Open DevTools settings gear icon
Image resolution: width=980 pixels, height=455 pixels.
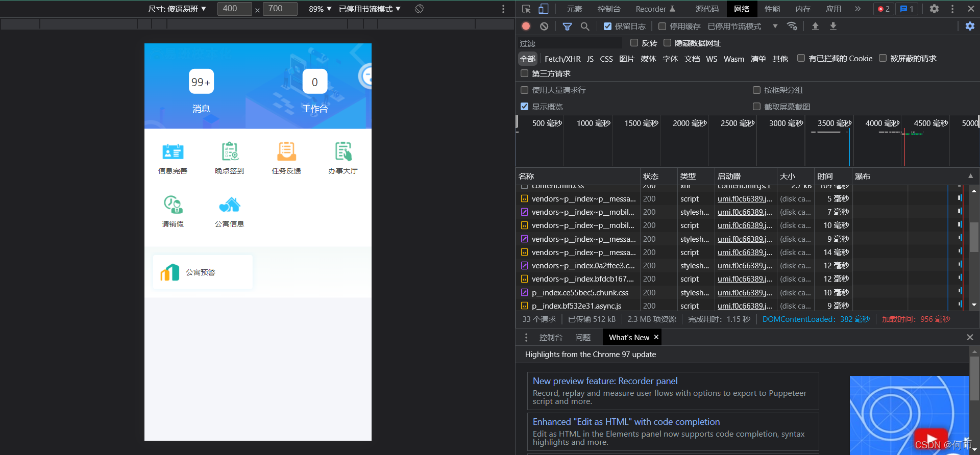pyautogui.click(x=934, y=9)
